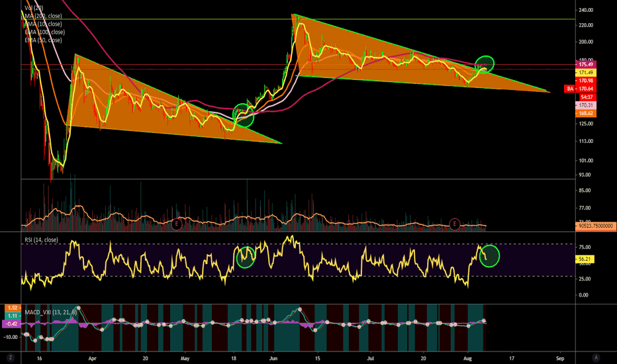Click the 93.00 price axis label
Viewport: 617px width, 364px height.
585,175
